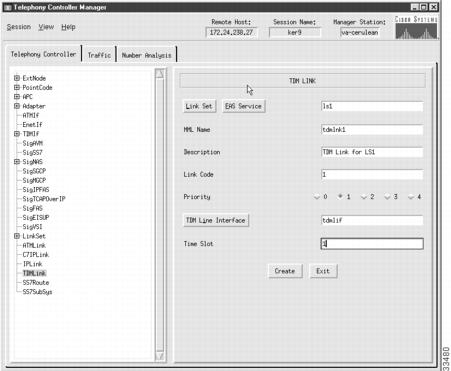This screenshot has height=371, width=451.
Task: Select SS7SubSys in the tree
Action: (37, 292)
